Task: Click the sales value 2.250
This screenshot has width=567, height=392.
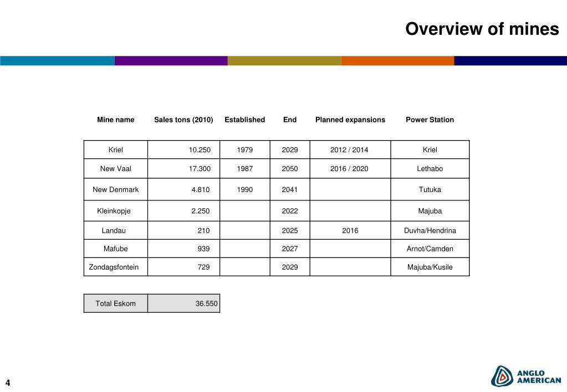Action: point(201,211)
